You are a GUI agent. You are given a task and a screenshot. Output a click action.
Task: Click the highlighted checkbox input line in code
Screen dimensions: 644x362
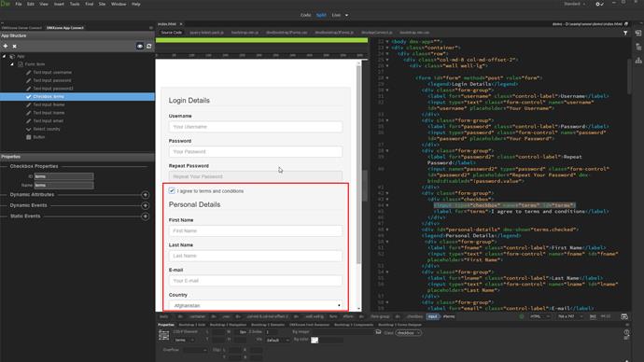[505, 205]
